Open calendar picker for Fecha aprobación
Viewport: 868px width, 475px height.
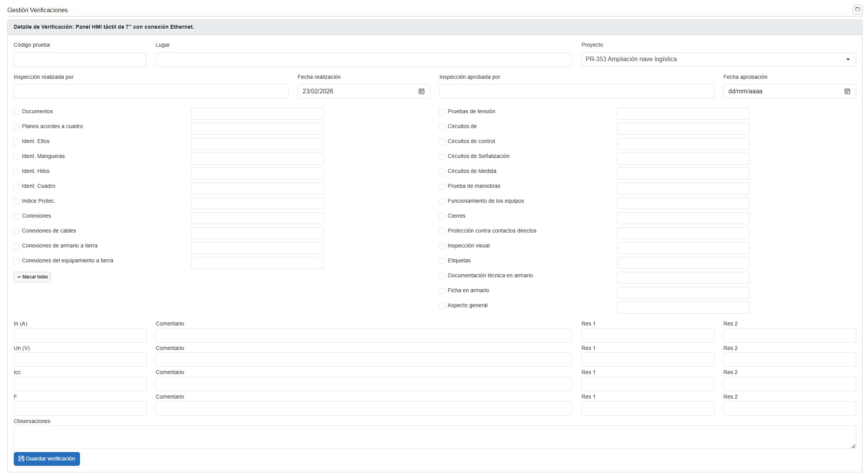[x=847, y=91]
